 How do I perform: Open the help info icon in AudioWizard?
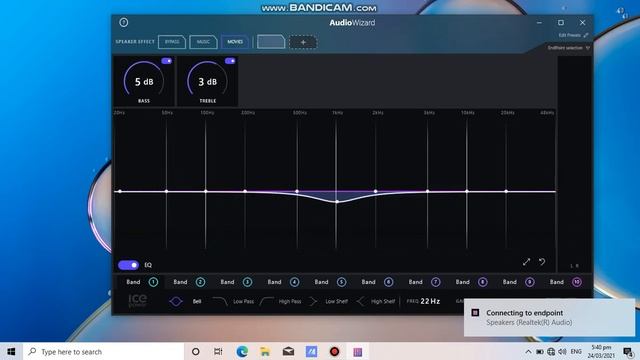[124, 22]
